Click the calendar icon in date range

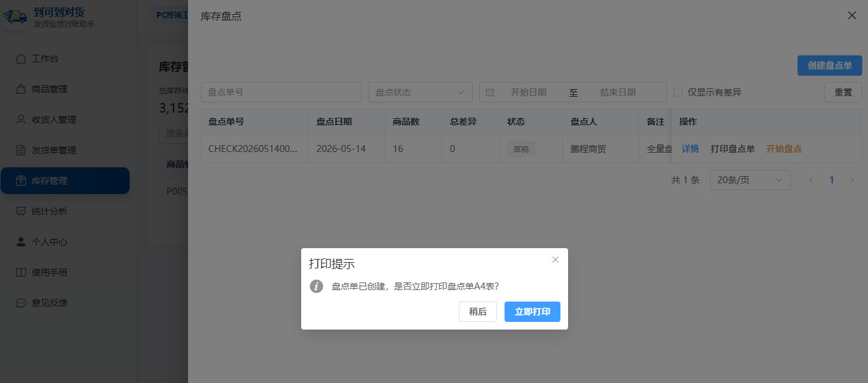[x=490, y=92]
